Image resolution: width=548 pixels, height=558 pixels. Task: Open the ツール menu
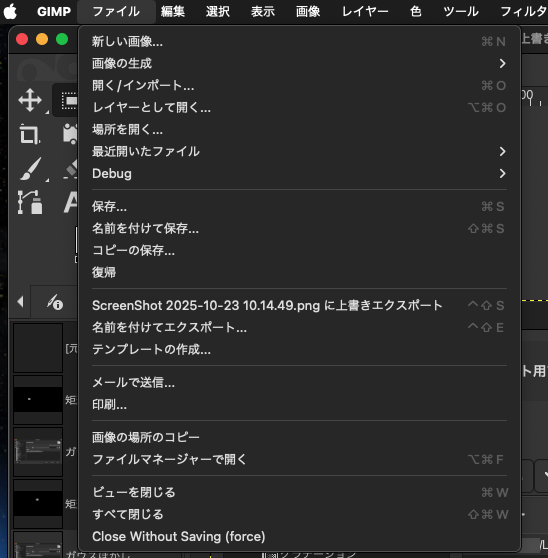point(461,12)
